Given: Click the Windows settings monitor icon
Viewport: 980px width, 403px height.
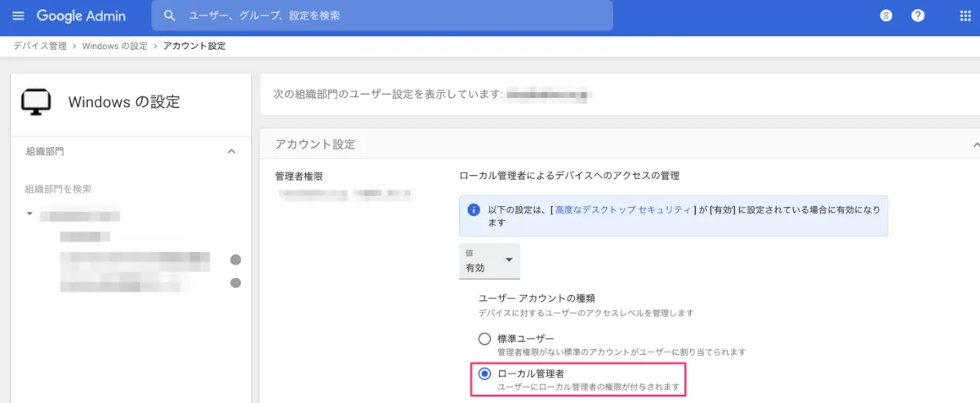Looking at the screenshot, I should click(x=35, y=102).
